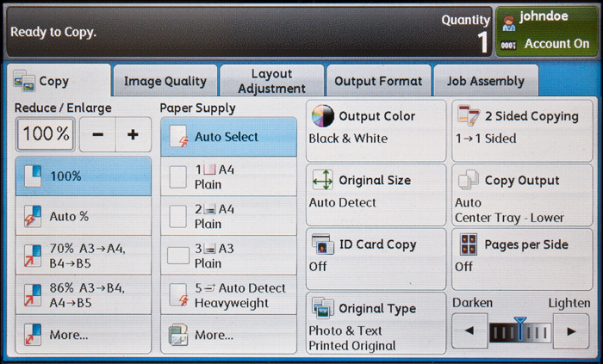Viewport: 603px width, 364px height.
Task: Switch to the Layout Adjustment tab
Action: tap(271, 81)
